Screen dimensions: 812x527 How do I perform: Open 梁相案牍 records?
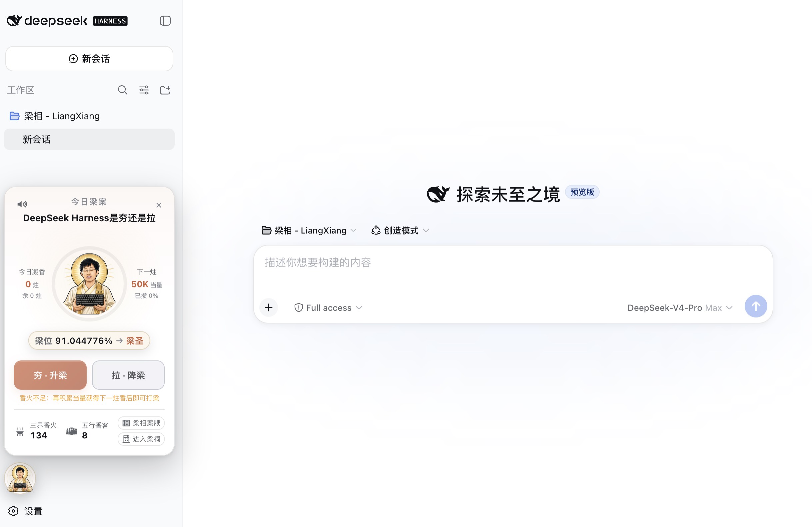[141, 423]
